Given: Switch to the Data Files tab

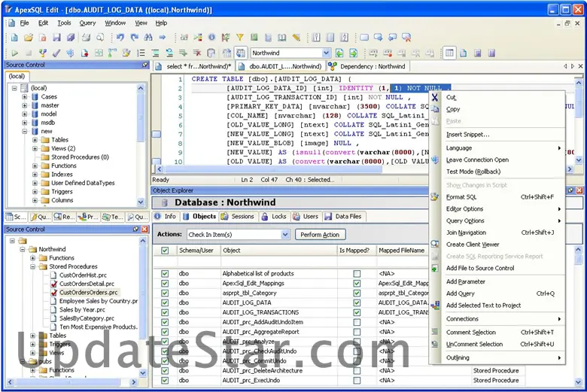Looking at the screenshot, I should 344,217.
